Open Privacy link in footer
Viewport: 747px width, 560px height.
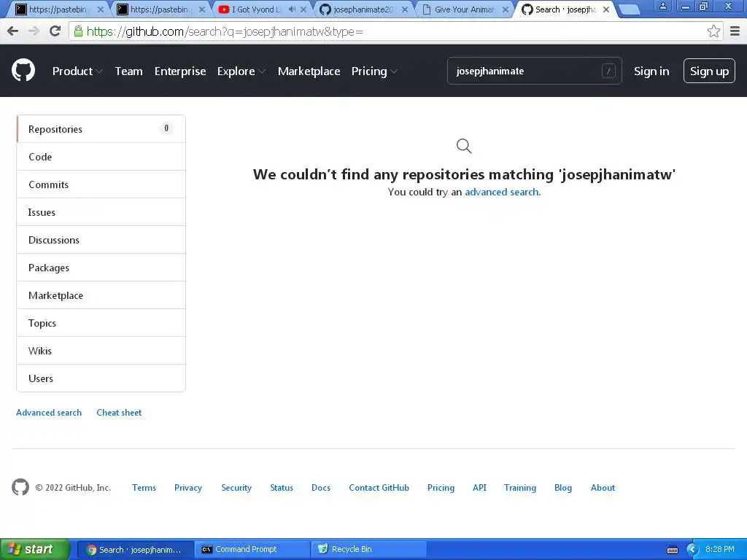[x=188, y=488]
